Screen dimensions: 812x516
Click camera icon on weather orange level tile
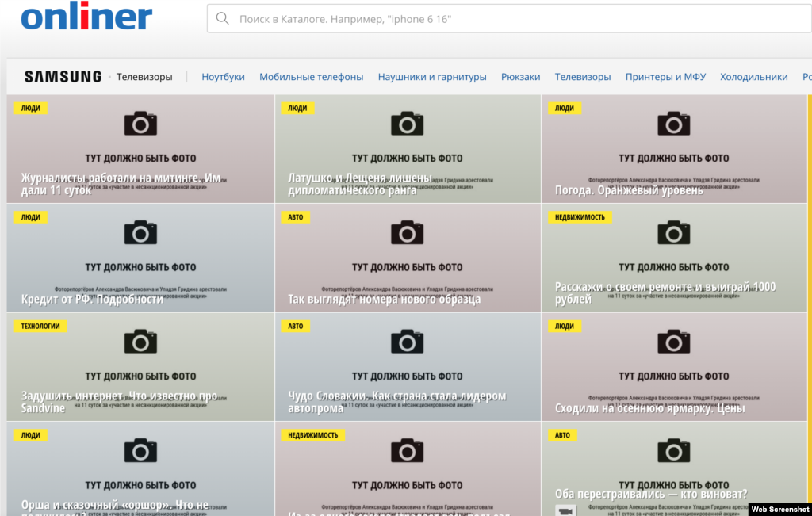(673, 123)
